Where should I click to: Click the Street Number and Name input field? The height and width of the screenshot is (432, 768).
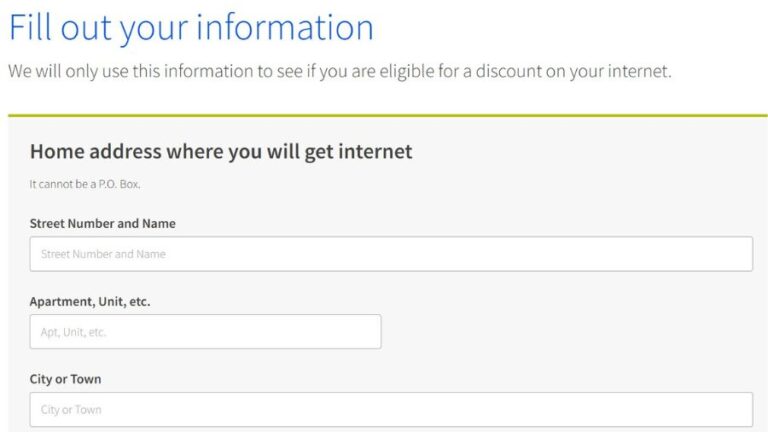[x=391, y=254]
